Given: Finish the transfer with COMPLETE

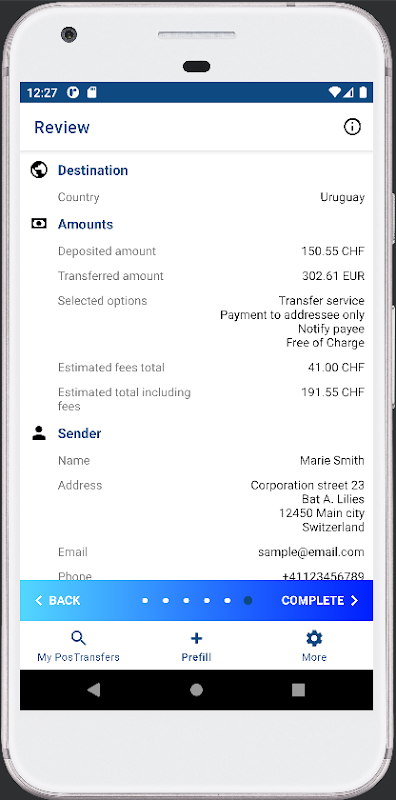Looking at the screenshot, I should (320, 601).
